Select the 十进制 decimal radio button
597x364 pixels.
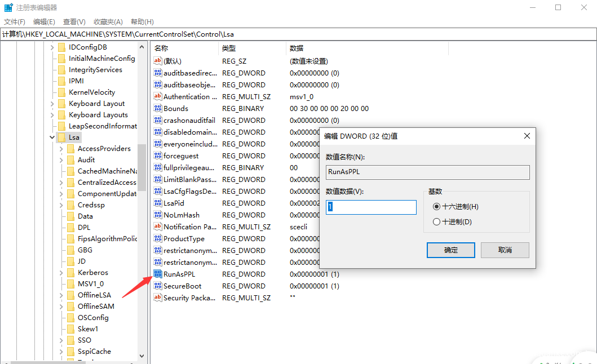pyautogui.click(x=436, y=222)
